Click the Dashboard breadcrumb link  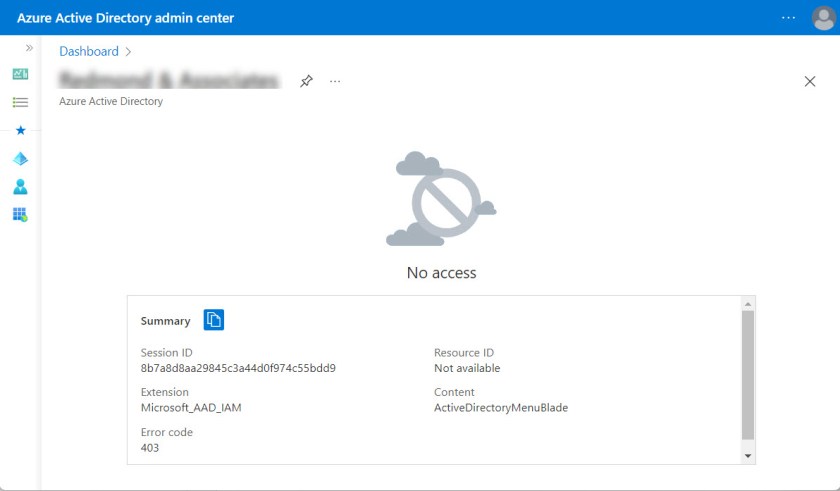click(x=89, y=51)
